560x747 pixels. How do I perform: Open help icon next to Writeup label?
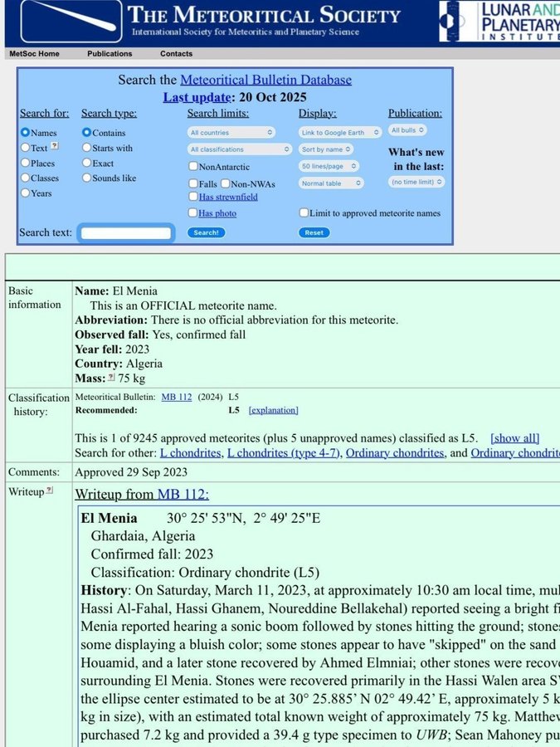coord(50,491)
